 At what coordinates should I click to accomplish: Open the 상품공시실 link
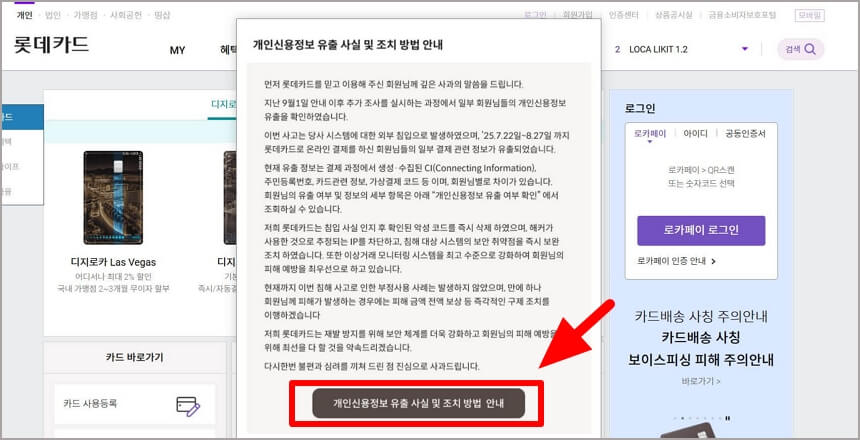click(x=674, y=15)
